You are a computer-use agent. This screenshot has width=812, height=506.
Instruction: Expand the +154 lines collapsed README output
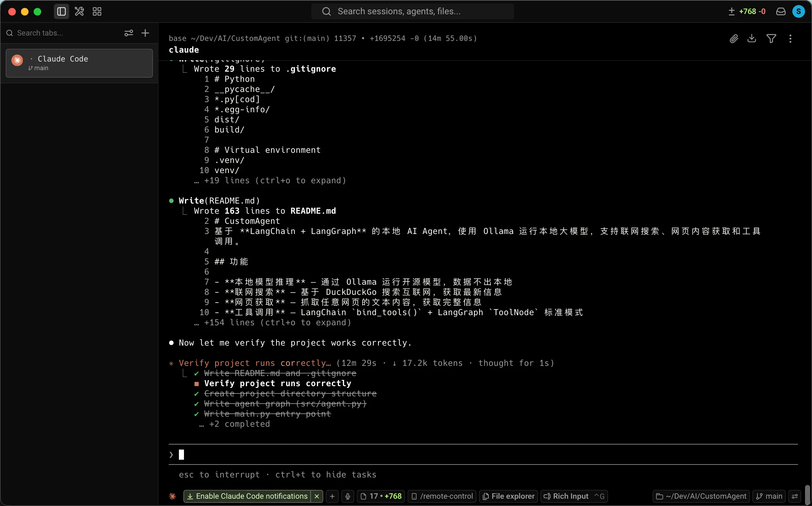(x=273, y=322)
